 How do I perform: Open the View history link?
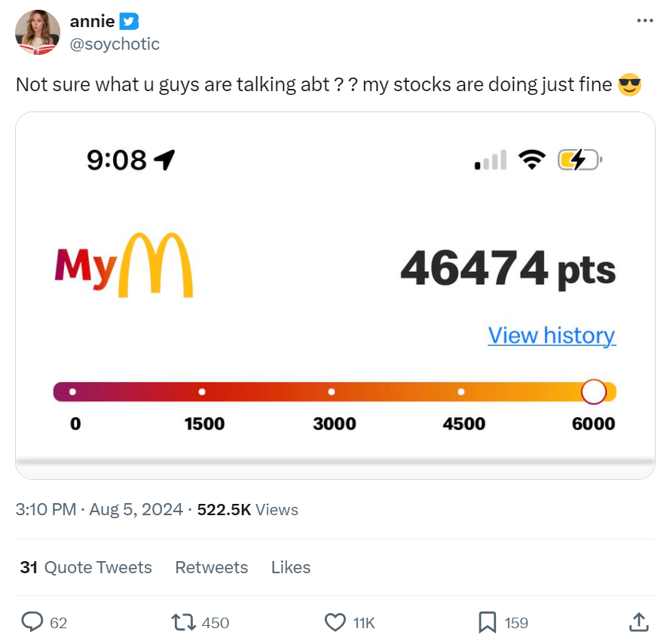click(x=552, y=335)
